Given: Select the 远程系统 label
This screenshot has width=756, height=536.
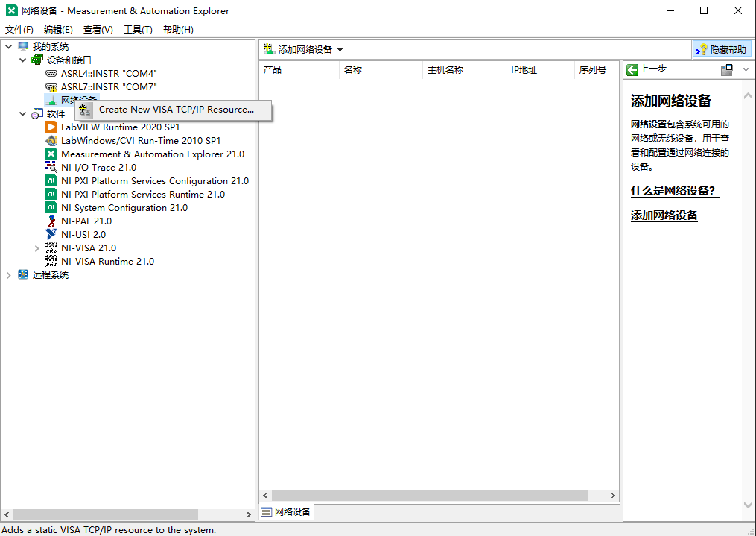Looking at the screenshot, I should 51,275.
